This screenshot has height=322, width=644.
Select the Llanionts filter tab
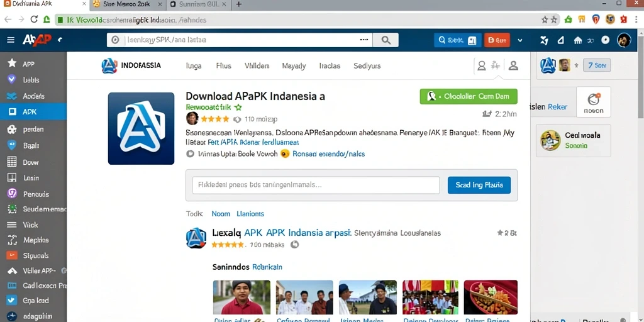[x=250, y=214]
